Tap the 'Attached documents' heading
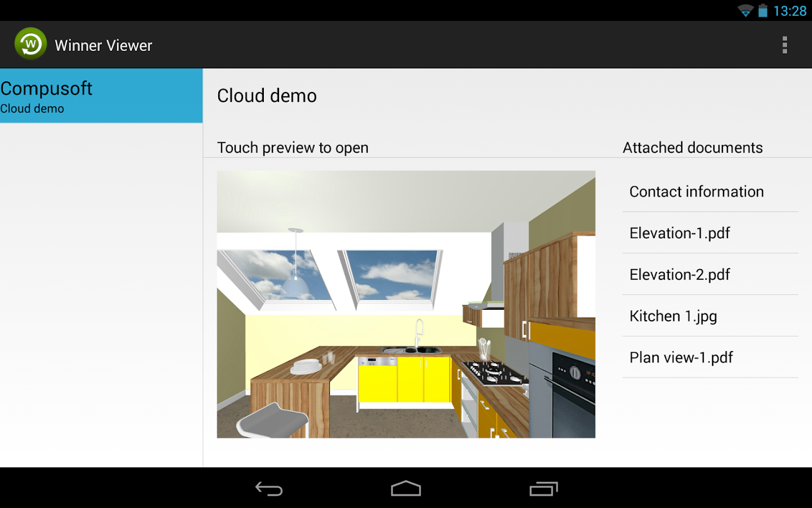 coord(692,147)
